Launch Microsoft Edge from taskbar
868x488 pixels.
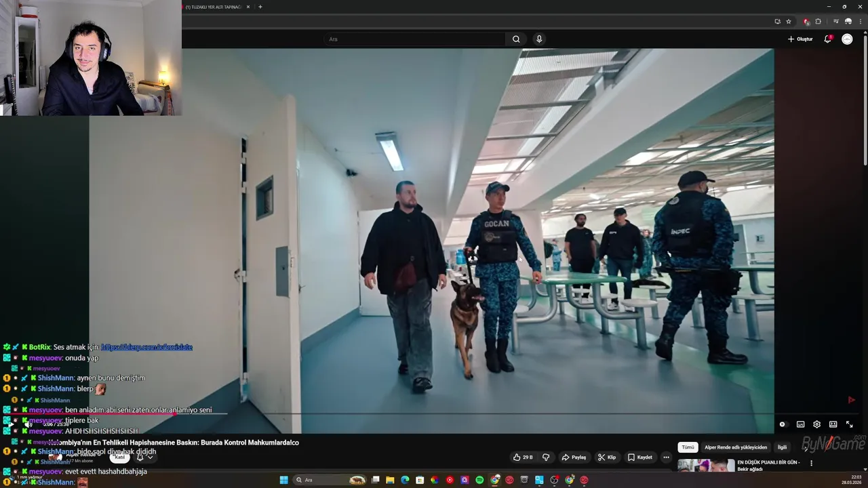tap(405, 480)
